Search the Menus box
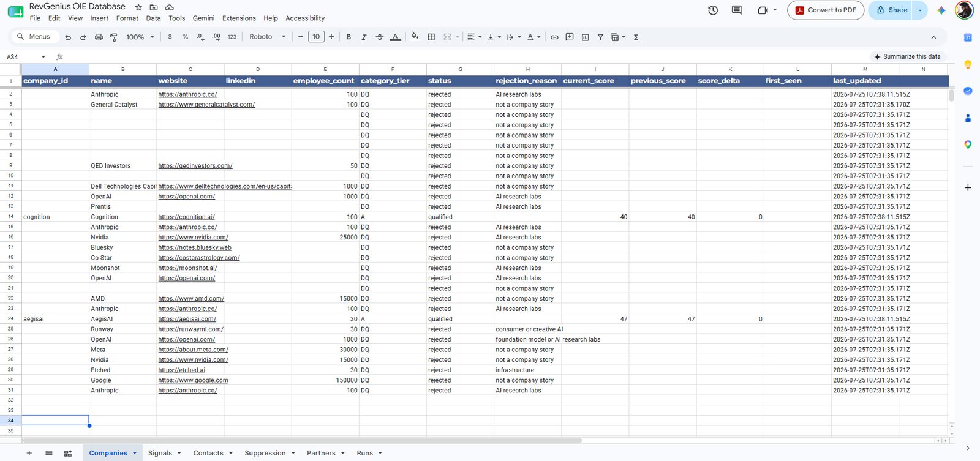Image resolution: width=980 pixels, height=461 pixels. (x=36, y=37)
